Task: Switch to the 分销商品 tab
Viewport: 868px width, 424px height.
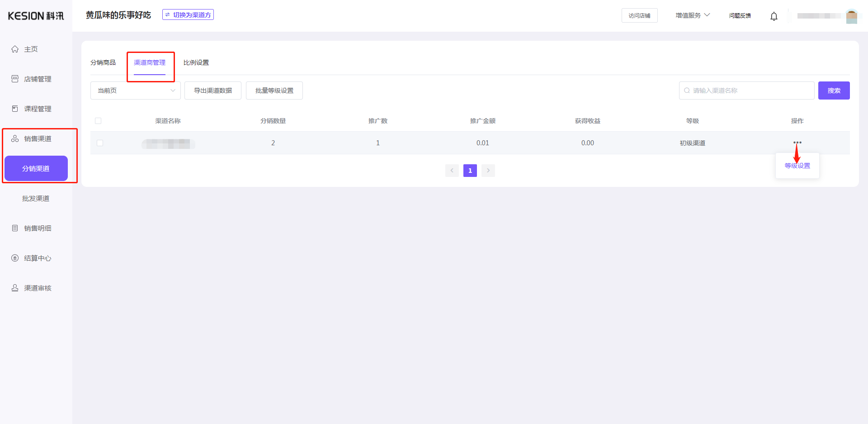Action: [103, 62]
